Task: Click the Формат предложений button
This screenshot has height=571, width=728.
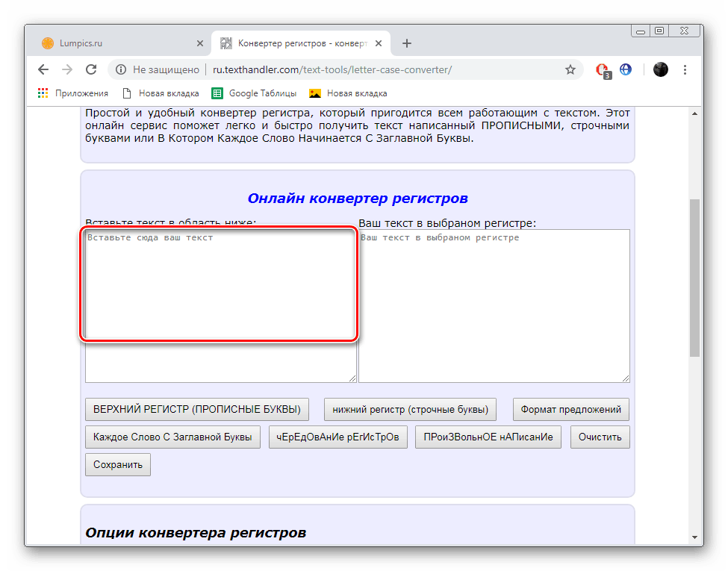Action: point(570,409)
